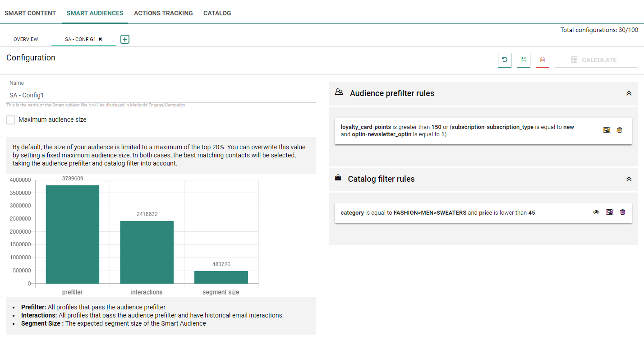The height and width of the screenshot is (345, 644).
Task: Edit the catalog filter rule icon
Action: click(x=610, y=212)
